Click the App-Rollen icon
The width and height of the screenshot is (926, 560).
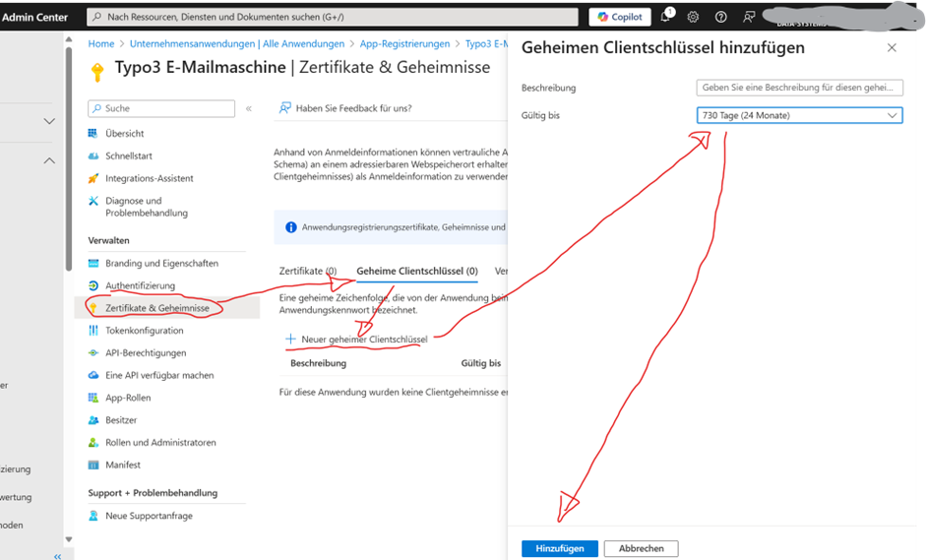(x=93, y=398)
